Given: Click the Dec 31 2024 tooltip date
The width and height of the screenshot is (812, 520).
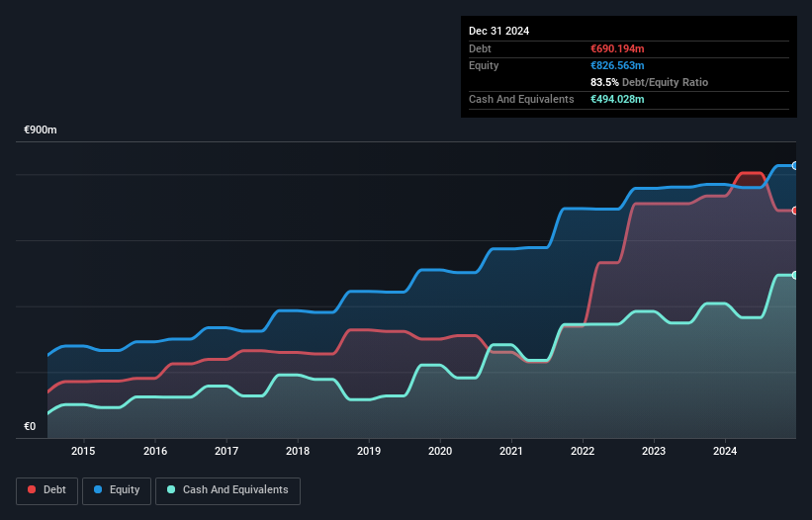Looking at the screenshot, I should 498,31.
